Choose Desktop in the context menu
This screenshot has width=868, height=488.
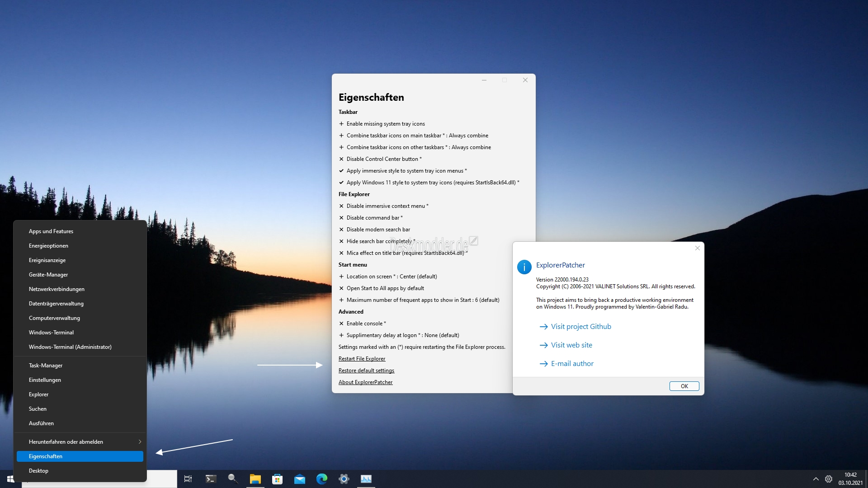(80, 471)
